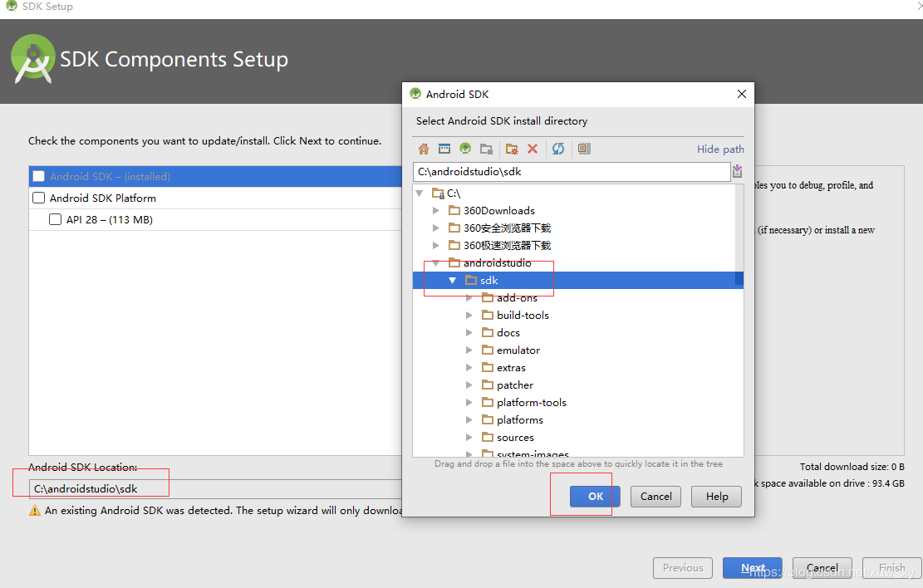Screen dimensions: 923x588
Task: Toggle show hidden files and directories
Action: tap(584, 149)
